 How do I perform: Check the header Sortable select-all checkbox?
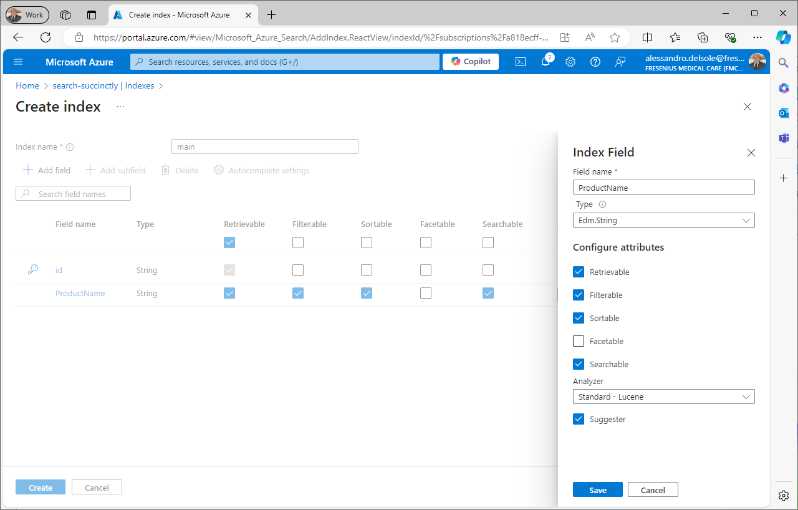pos(366,242)
